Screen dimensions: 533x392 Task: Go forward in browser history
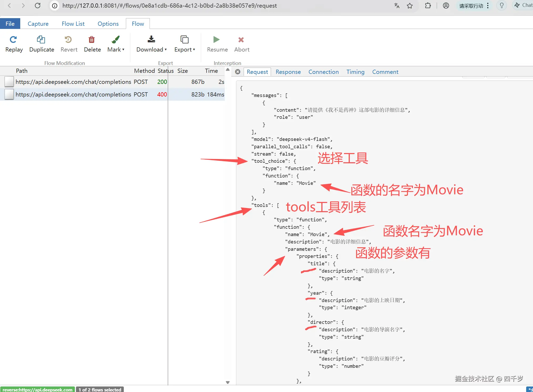[x=23, y=6]
